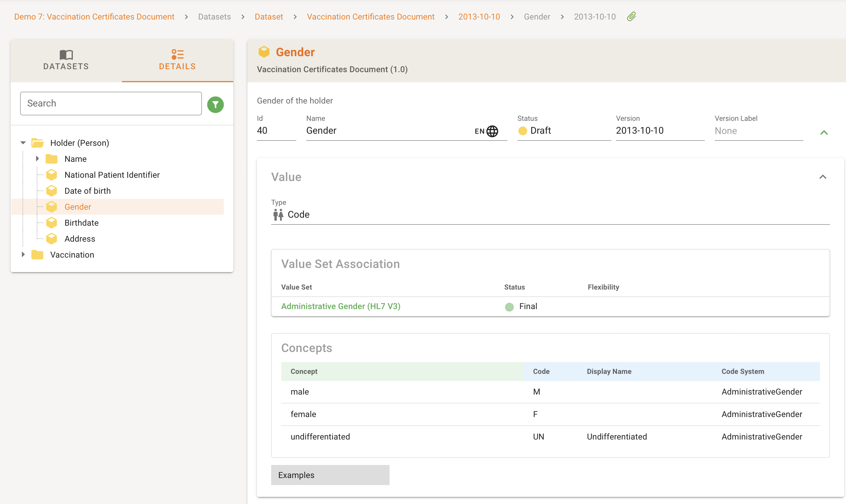Click the paperclip attachment icon in breadcrumb

(631, 16)
